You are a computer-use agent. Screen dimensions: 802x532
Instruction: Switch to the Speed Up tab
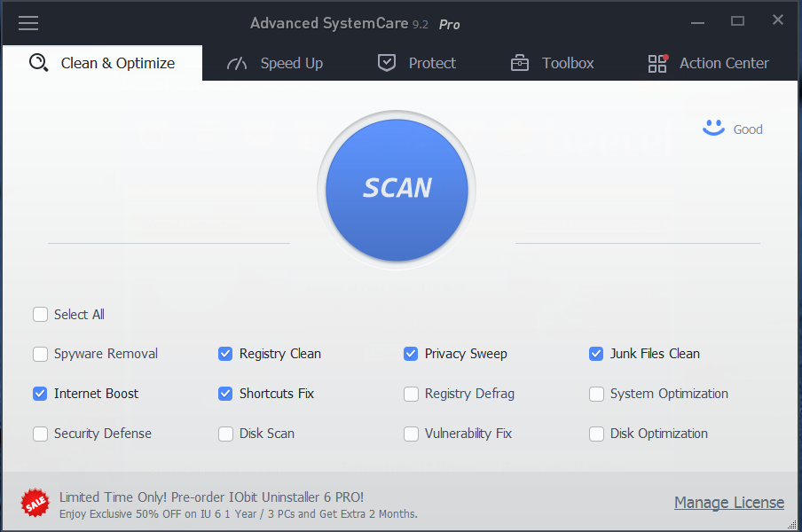coord(275,63)
